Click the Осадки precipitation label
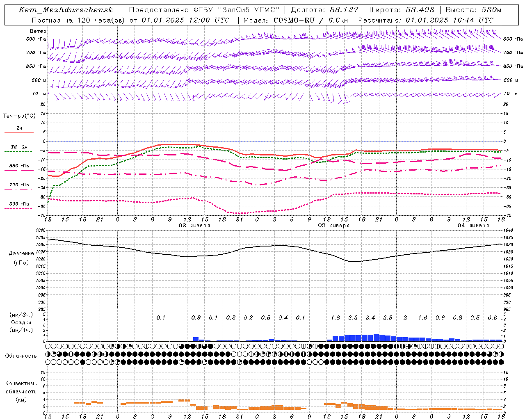This screenshot has width=525, height=420. point(21,322)
